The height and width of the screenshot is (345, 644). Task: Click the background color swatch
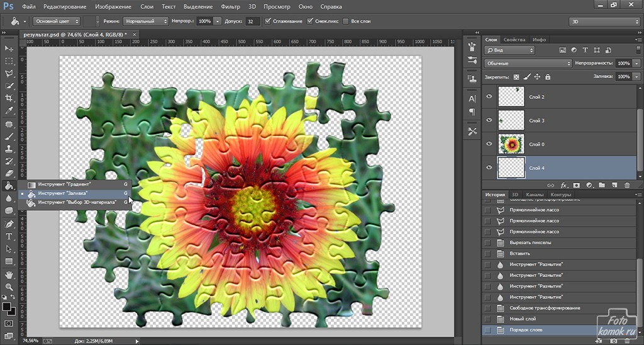(x=13, y=312)
